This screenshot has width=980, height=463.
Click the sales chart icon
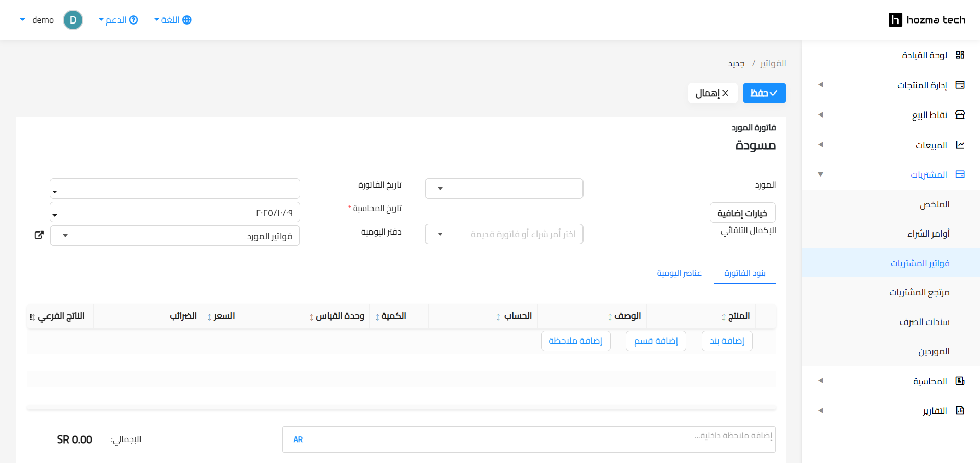(x=960, y=145)
